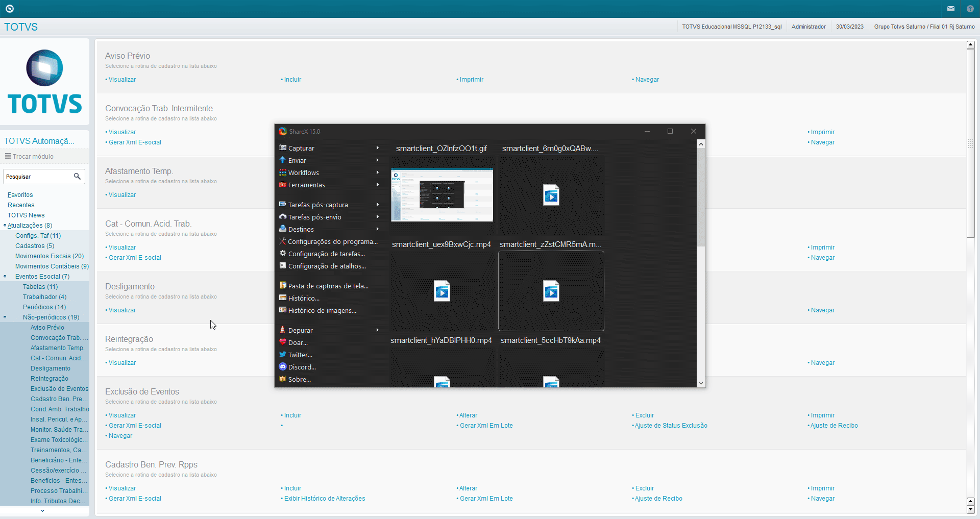
Task: Click the Discord icon in ShareX
Action: (282, 366)
